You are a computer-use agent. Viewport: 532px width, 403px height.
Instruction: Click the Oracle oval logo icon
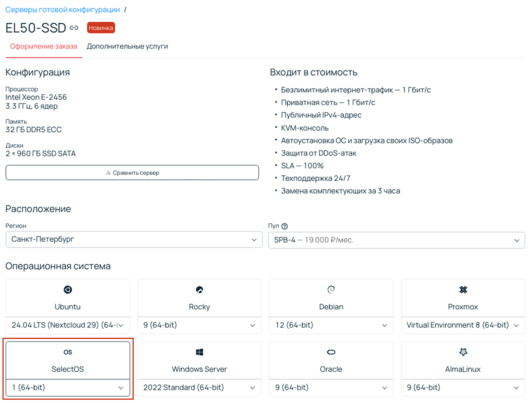[331, 352]
